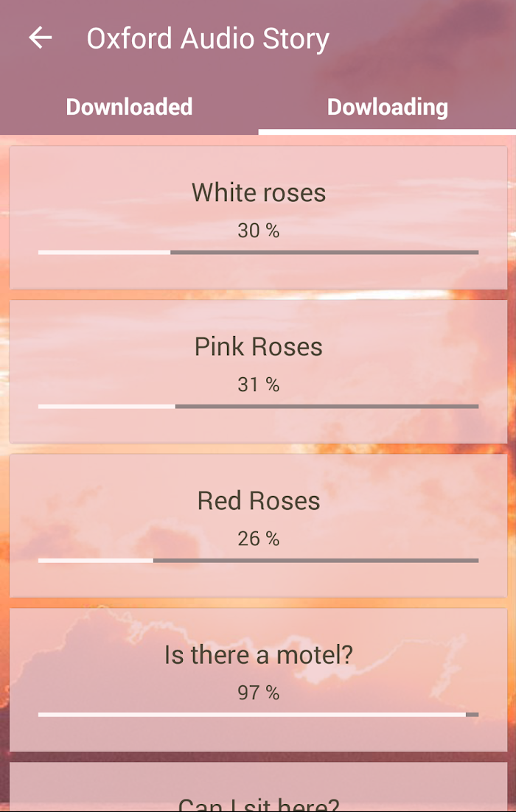The height and width of the screenshot is (812, 516).
Task: Click the Oxford Audio Story title
Action: point(208,39)
